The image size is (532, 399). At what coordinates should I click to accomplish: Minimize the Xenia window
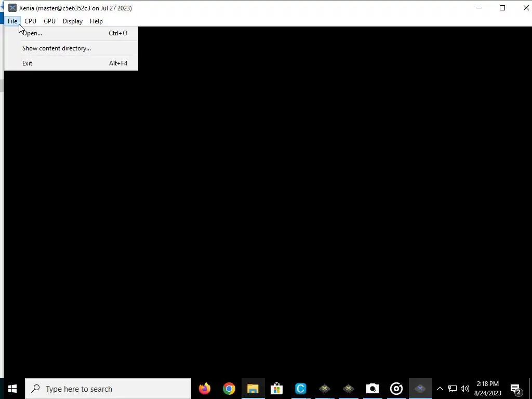tap(479, 8)
